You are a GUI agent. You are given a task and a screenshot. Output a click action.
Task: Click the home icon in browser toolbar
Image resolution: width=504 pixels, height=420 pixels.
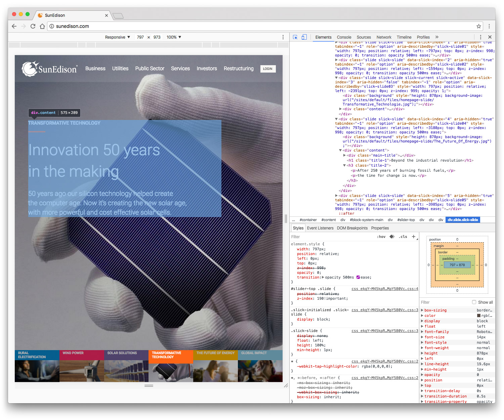[x=42, y=26]
